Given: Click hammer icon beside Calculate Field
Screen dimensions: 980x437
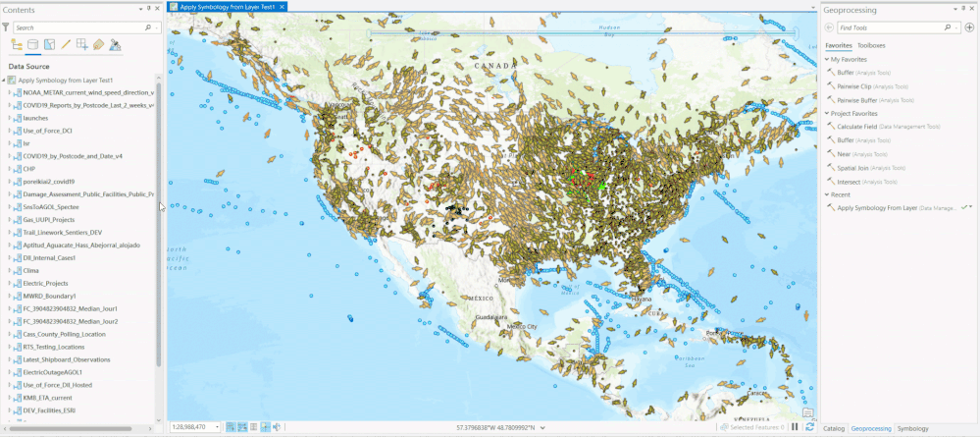Looking at the screenshot, I should coord(831,127).
